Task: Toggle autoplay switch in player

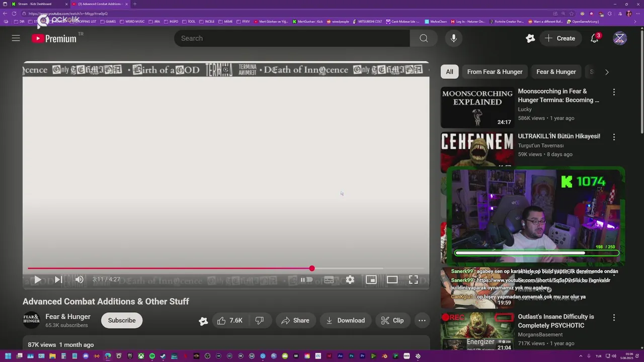Action: tap(306, 280)
